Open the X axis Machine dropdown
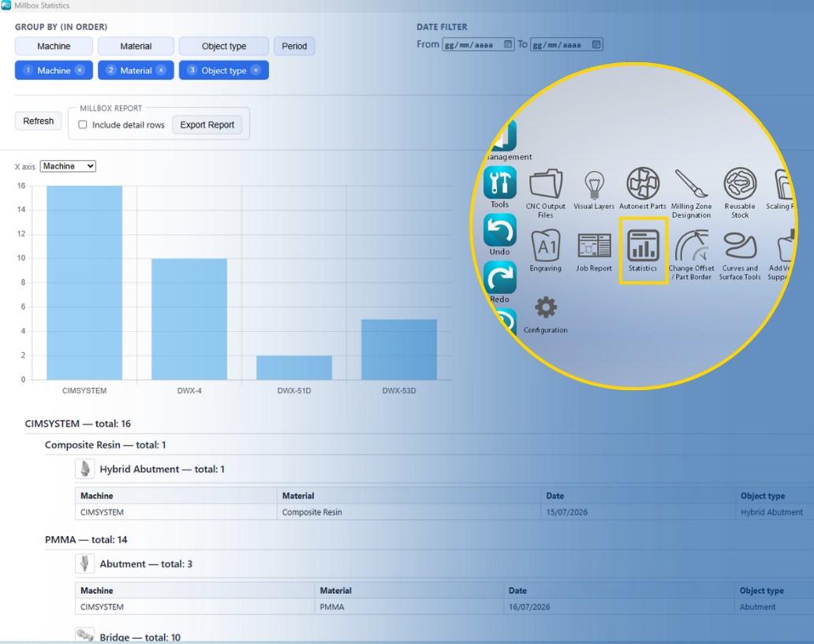814x644 pixels. [68, 166]
